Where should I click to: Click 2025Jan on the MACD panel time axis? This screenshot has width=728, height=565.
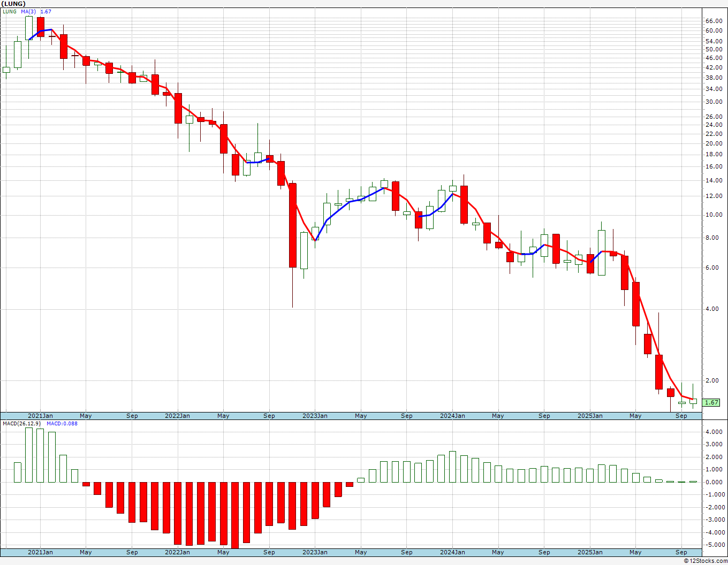coord(590,552)
